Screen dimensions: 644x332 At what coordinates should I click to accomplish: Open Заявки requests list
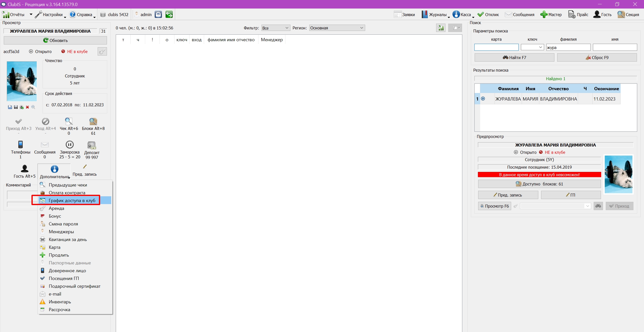(404, 15)
